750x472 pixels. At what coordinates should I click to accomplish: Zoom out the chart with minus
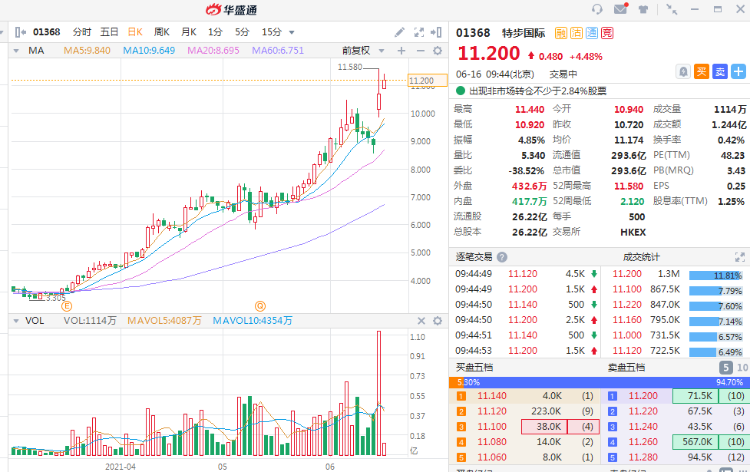coord(420,51)
